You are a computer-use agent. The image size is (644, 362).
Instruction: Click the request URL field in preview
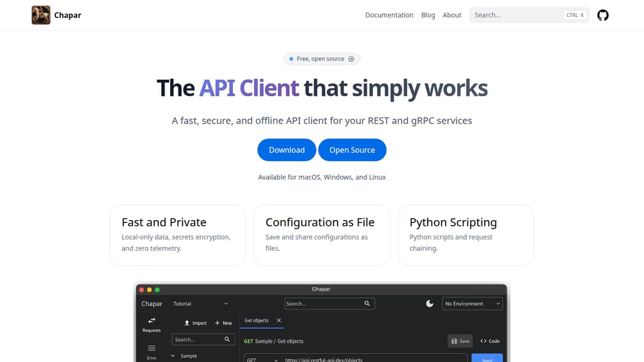(x=375, y=359)
